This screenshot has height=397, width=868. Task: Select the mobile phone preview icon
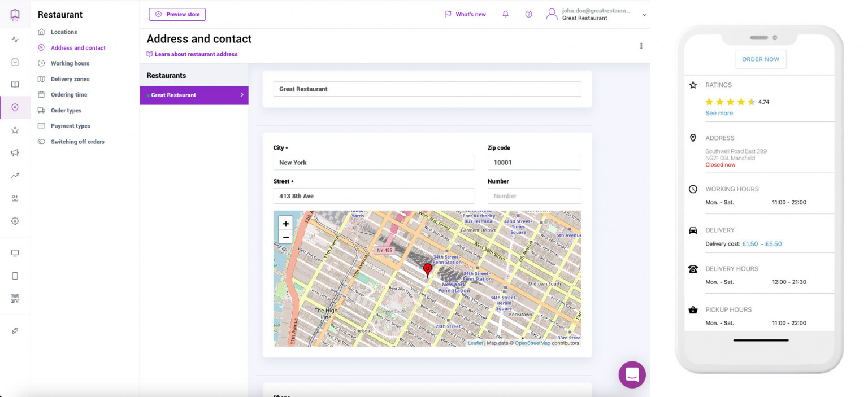point(15,275)
